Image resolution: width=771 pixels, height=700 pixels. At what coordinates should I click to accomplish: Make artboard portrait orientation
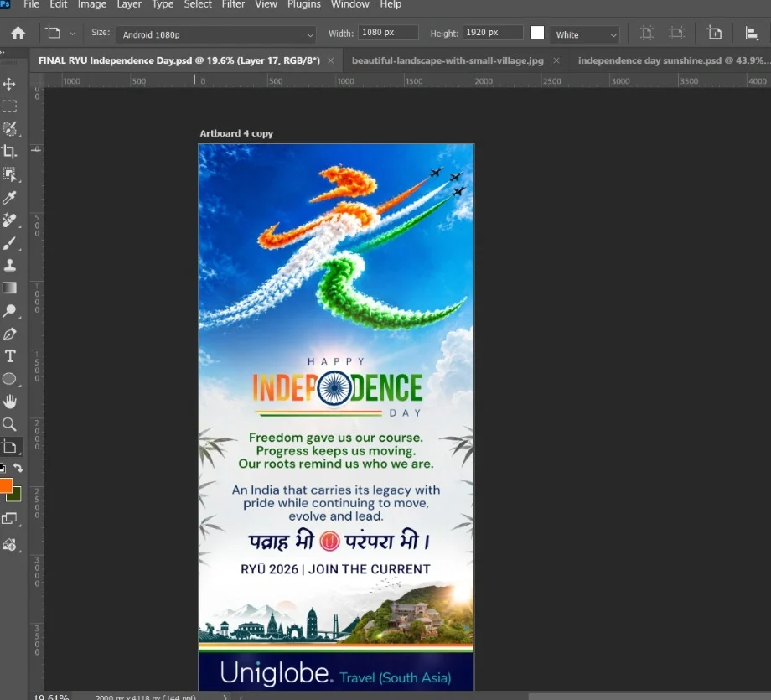point(647,33)
